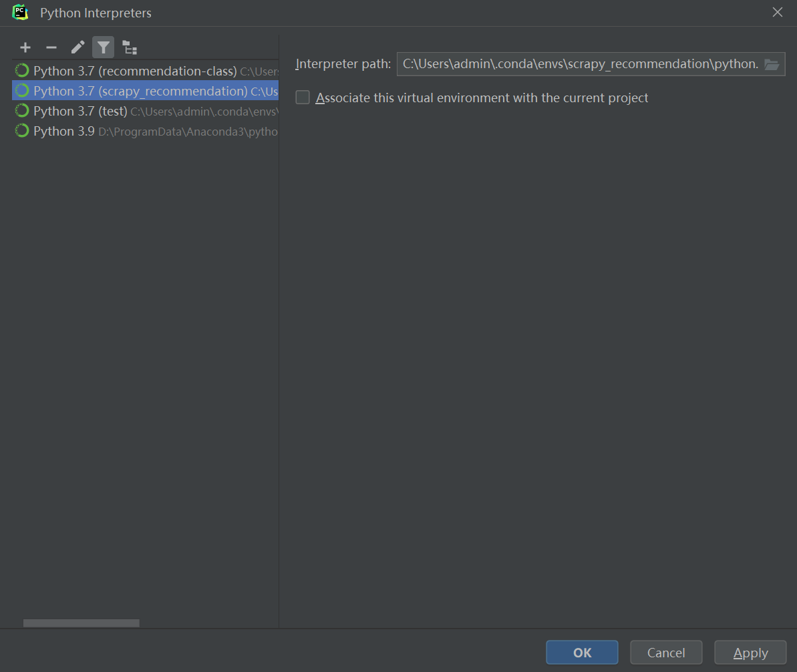The width and height of the screenshot is (797, 672).
Task: Close the Python Interpreters dialog
Action: click(x=777, y=13)
